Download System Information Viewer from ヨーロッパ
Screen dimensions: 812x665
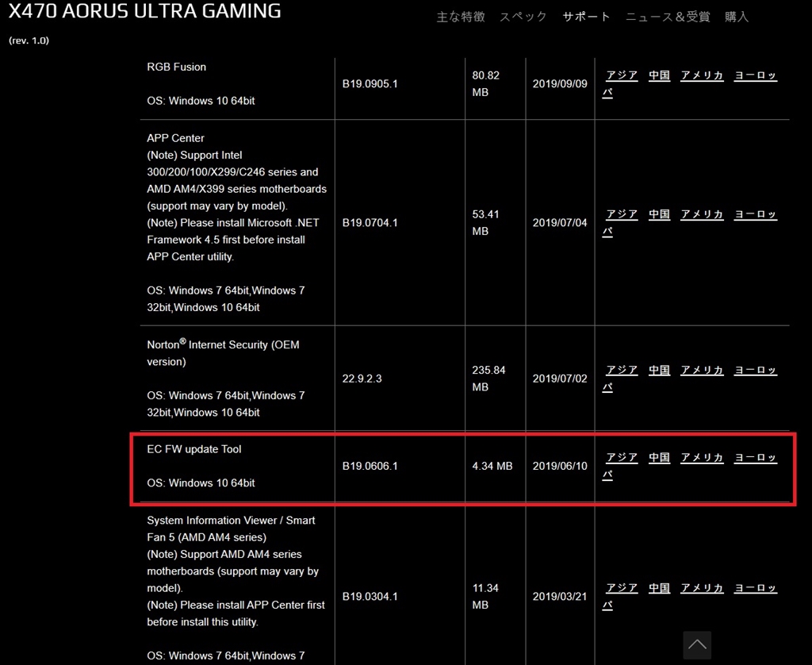pos(755,588)
